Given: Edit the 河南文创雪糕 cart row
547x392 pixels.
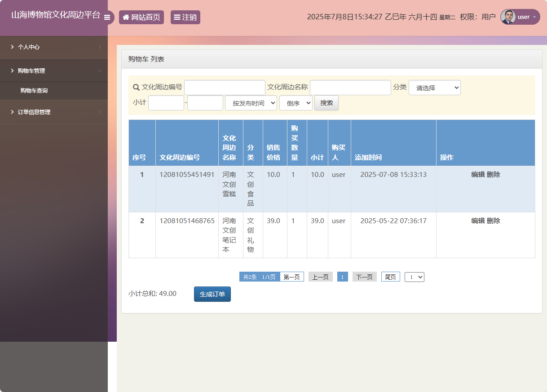Looking at the screenshot, I should (477, 175).
